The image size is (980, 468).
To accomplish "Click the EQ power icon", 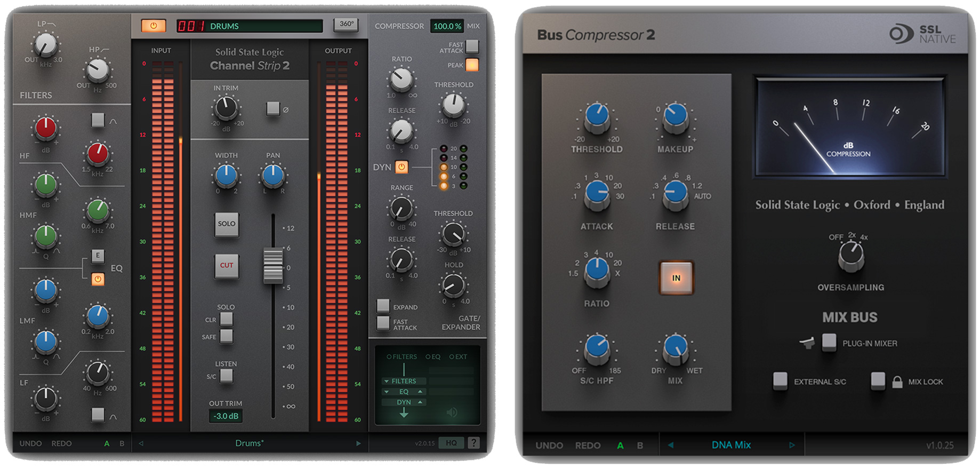I will point(98,279).
